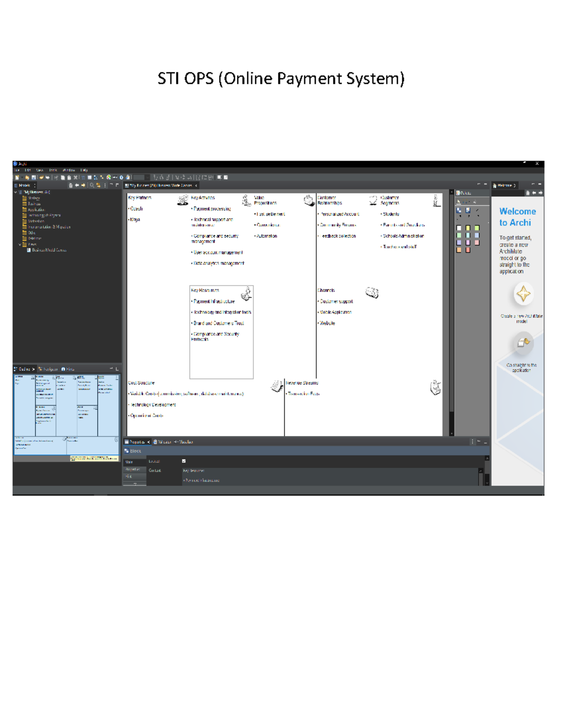Open the File menu
The width and height of the screenshot is (563, 728).
pos(16,170)
